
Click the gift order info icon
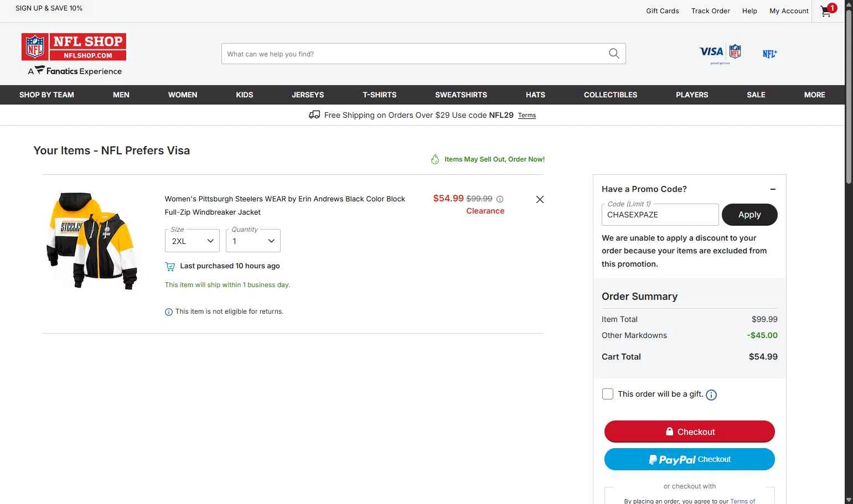click(x=711, y=395)
